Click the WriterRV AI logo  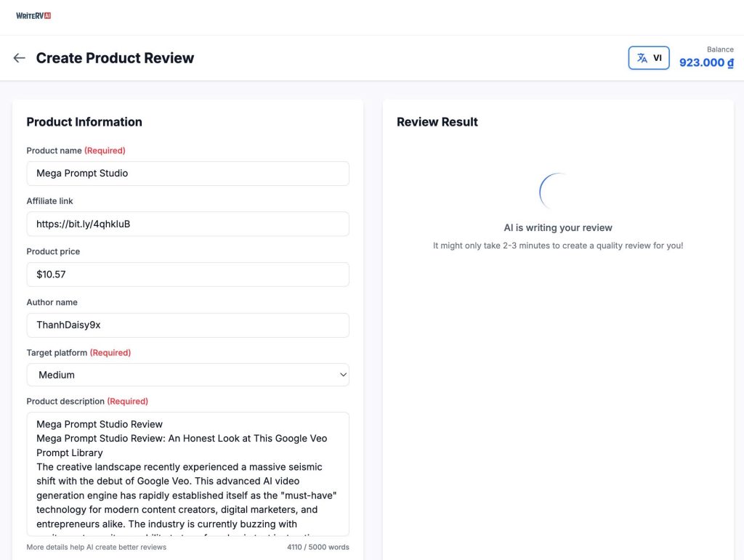(33, 15)
